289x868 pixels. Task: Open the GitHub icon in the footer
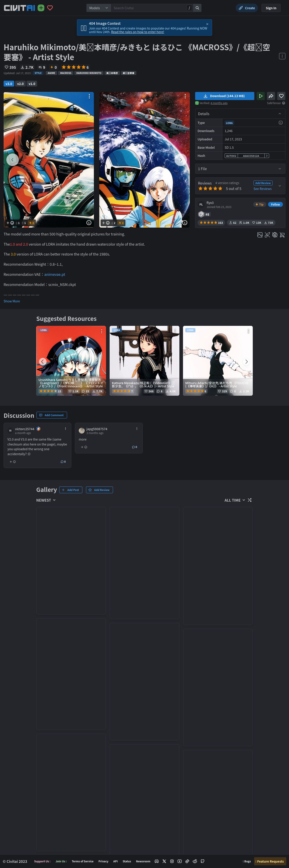click(x=203, y=861)
